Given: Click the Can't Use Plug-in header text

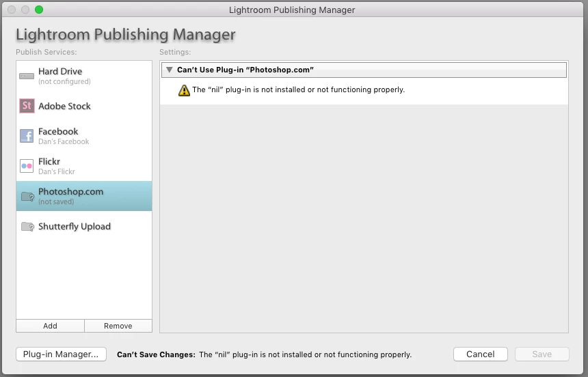Looking at the screenshot, I should click(x=245, y=70).
